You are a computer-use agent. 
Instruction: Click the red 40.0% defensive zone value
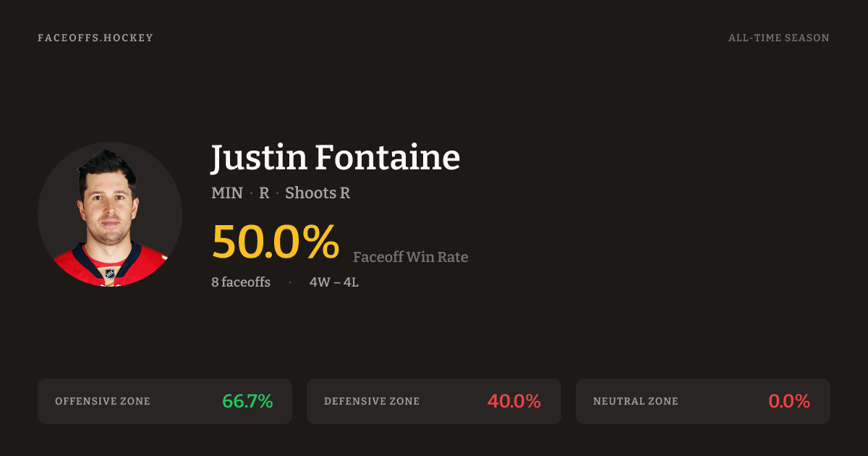pos(514,401)
